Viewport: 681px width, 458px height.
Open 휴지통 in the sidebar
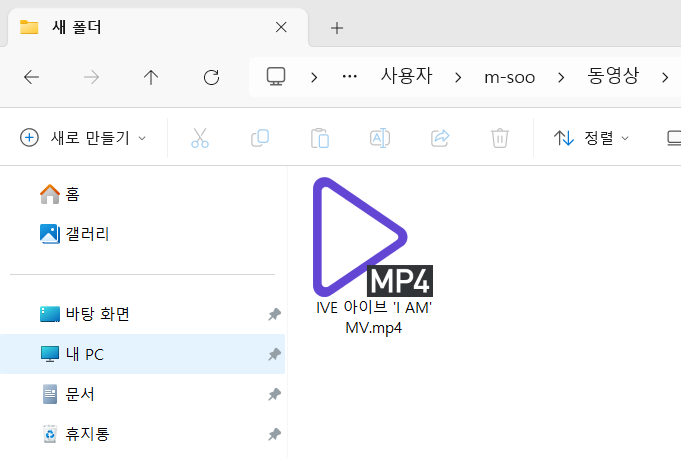(76, 434)
